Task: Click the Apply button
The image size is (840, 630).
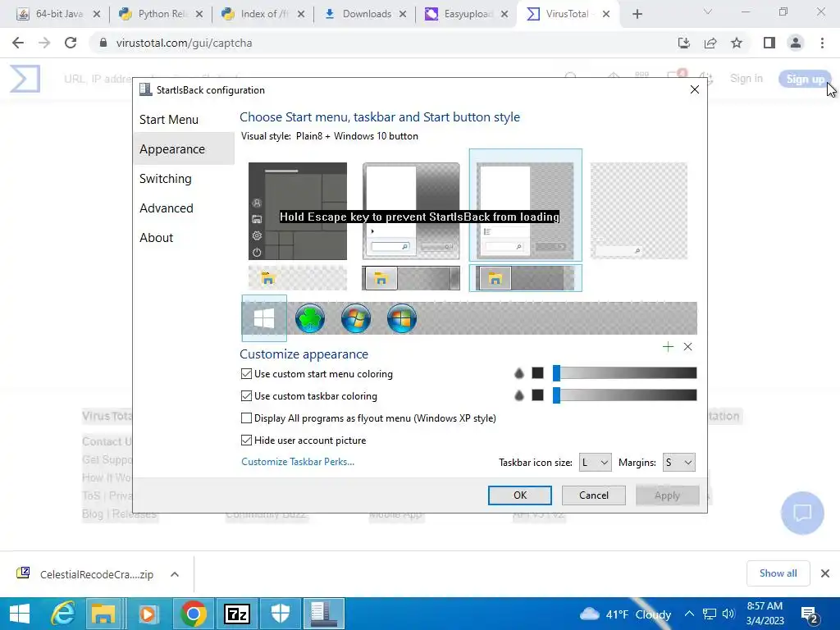Action: (667, 495)
